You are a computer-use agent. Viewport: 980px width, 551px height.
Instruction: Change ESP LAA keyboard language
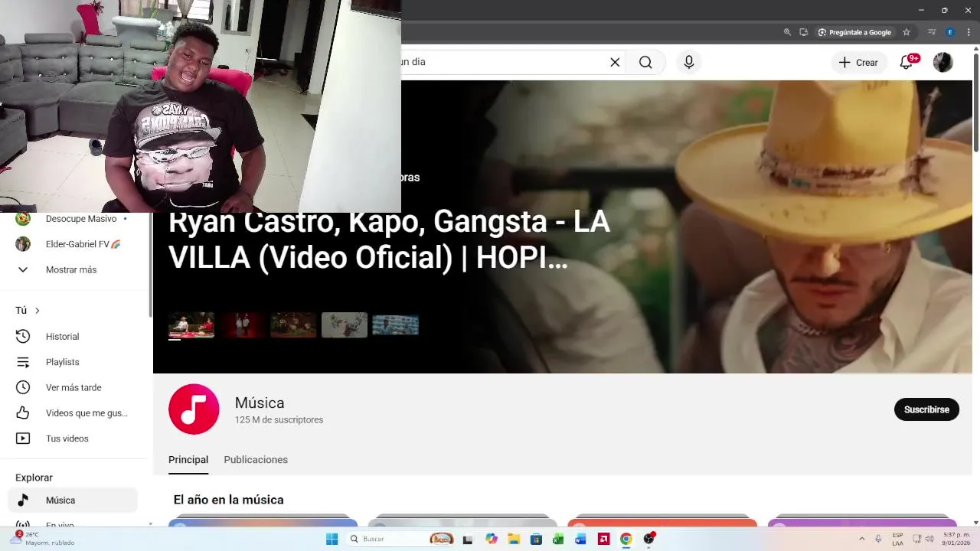pyautogui.click(x=897, y=539)
